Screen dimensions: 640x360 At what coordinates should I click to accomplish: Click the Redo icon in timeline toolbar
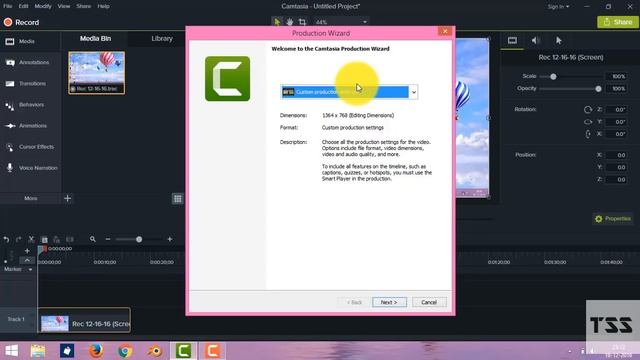pyautogui.click(x=19, y=240)
